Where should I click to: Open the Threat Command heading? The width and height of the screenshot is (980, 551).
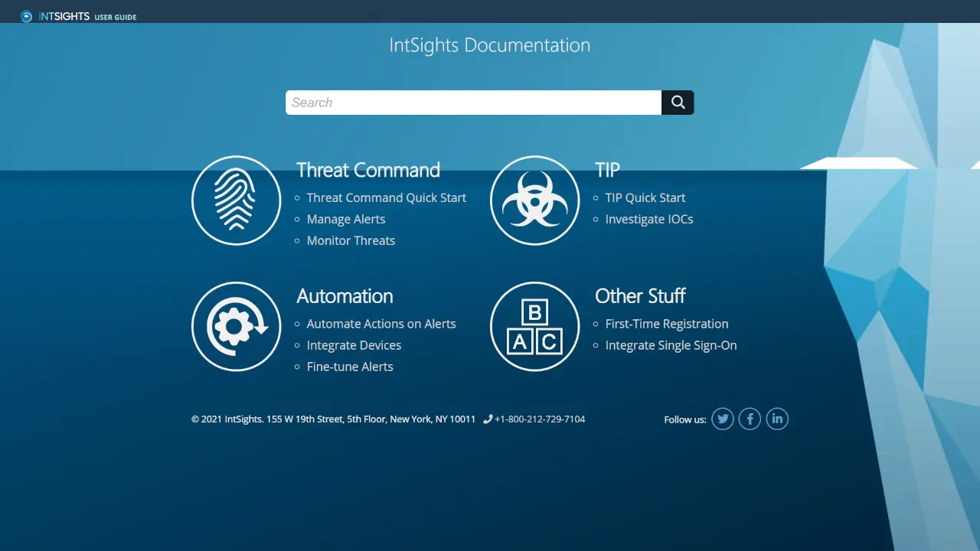pyautogui.click(x=368, y=170)
